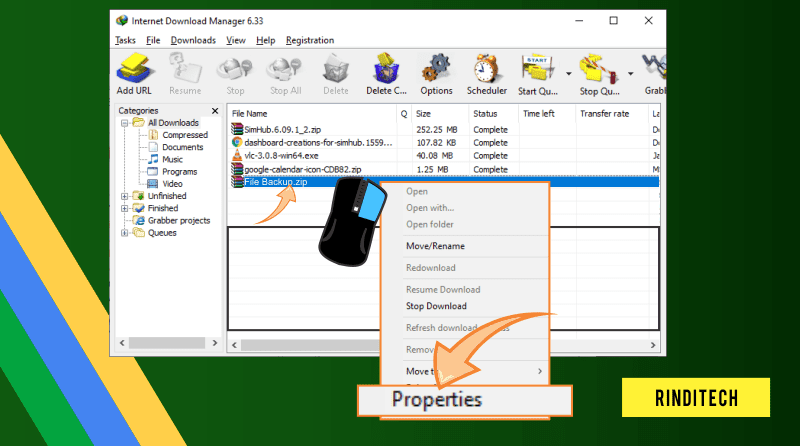
Task: Sort by Size column header
Action: pyautogui.click(x=440, y=114)
